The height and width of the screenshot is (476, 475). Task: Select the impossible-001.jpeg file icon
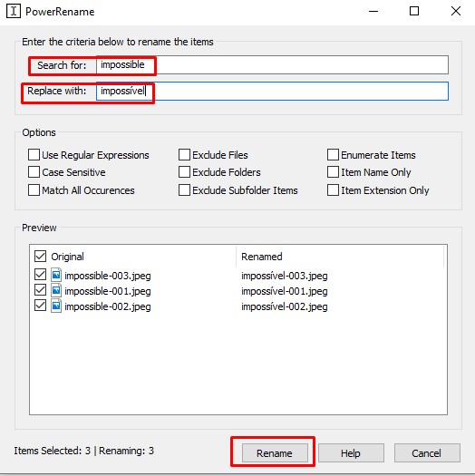(56, 290)
